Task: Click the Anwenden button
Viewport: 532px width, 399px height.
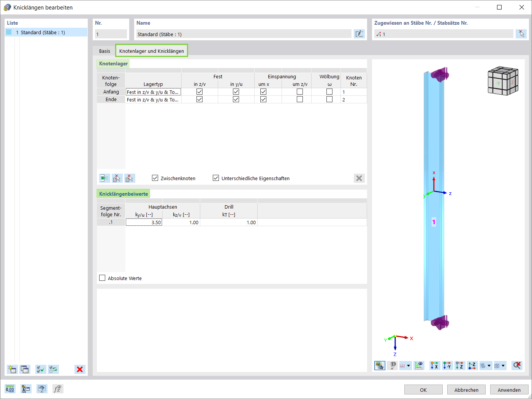Action: coord(509,390)
